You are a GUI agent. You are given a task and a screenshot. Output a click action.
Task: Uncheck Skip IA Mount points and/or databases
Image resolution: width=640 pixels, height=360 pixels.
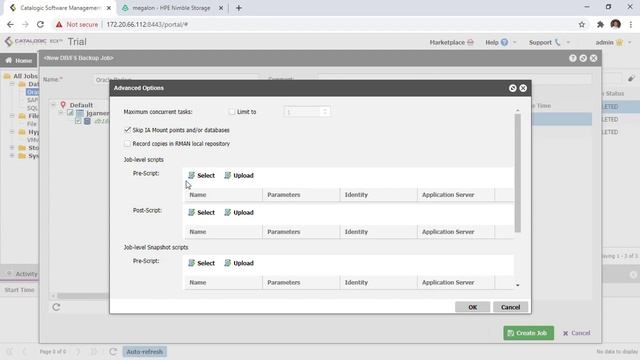(x=127, y=130)
